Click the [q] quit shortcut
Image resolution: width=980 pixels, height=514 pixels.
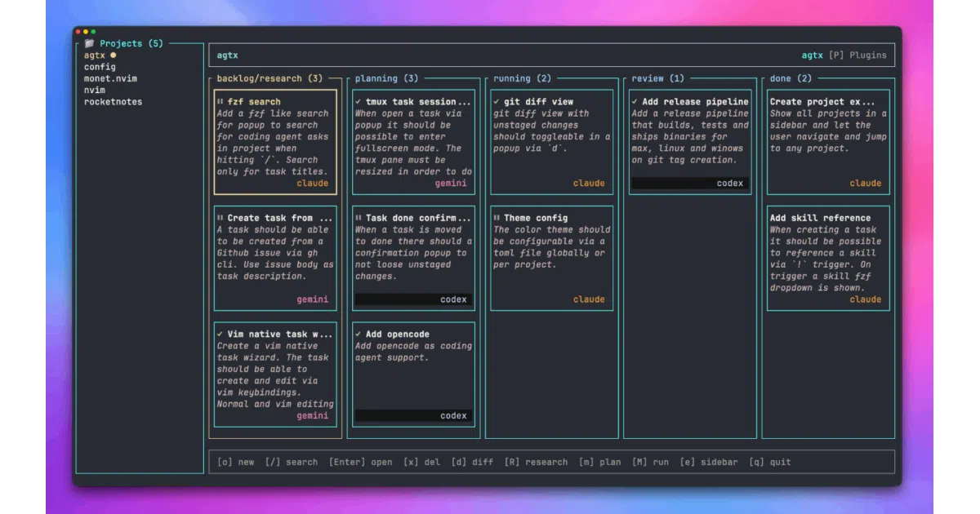[x=769, y=462]
